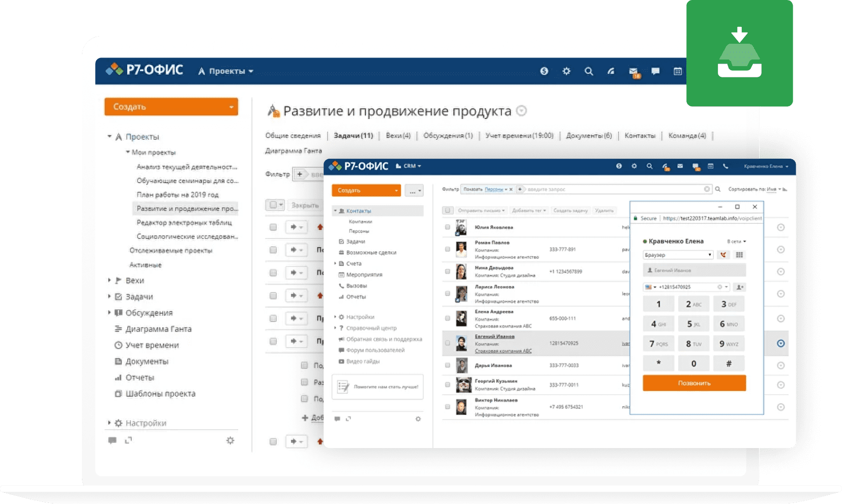Image resolution: width=842 pixels, height=504 pixels.
Task: Click the phone number input field in dialer
Action: 687,287
